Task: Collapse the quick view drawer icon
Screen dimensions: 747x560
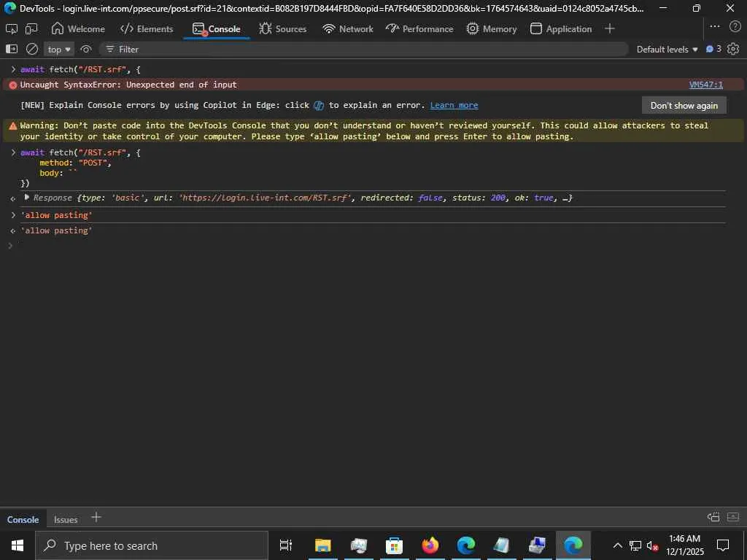Action: tap(733, 517)
